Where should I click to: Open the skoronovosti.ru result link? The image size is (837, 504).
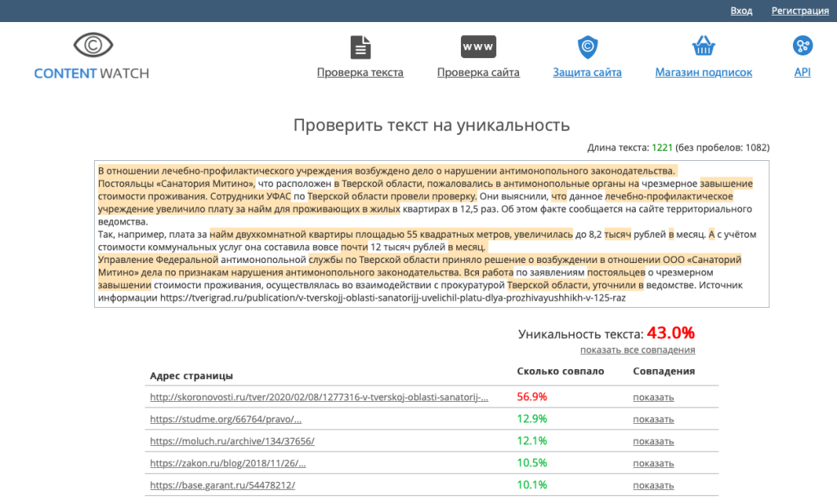coord(319,397)
